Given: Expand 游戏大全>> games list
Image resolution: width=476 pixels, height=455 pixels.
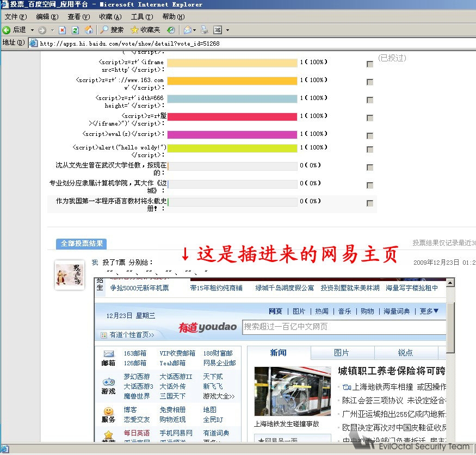Looking at the screenshot, I should coord(219,396).
